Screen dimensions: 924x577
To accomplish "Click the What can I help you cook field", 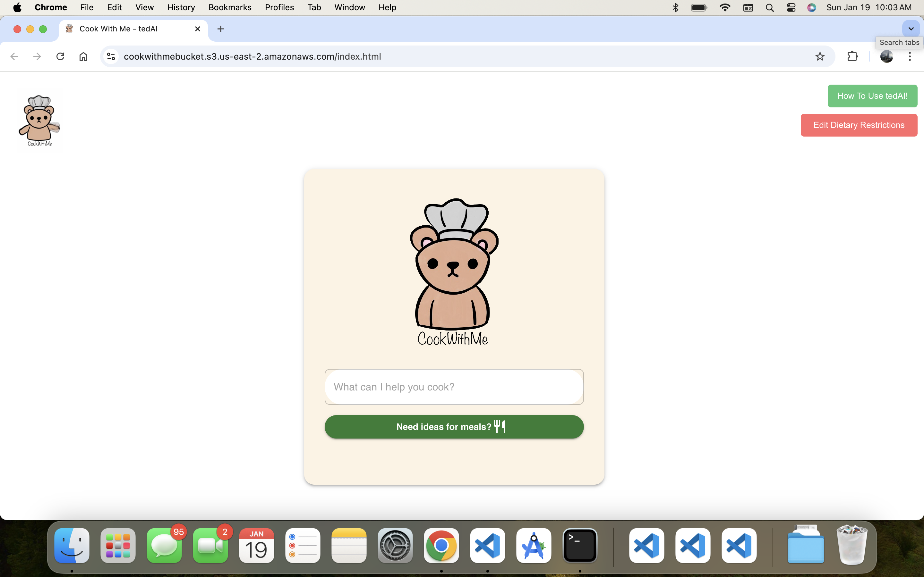I will (454, 387).
